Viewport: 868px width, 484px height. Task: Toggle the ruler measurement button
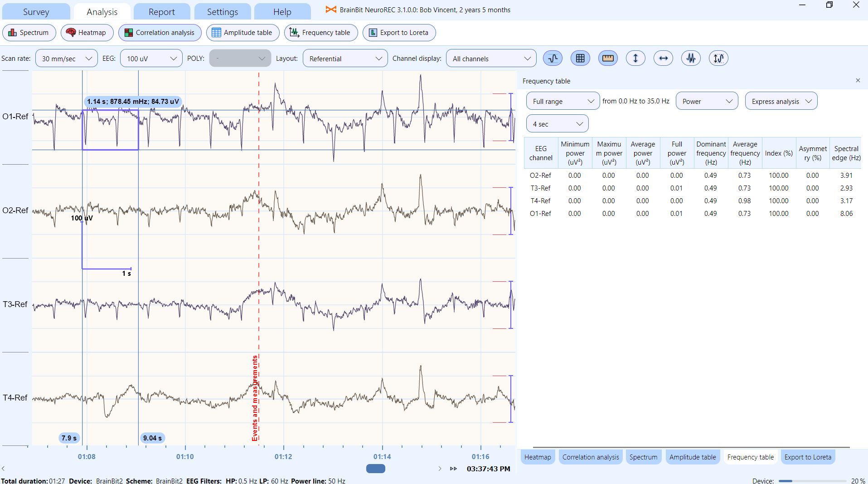tap(608, 58)
